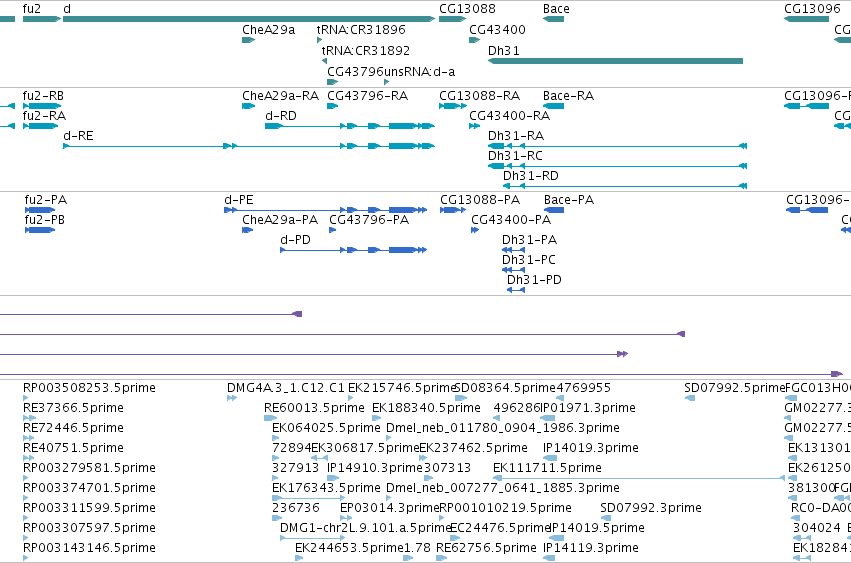Click the SD07992.3prime EST label
Image resolution: width=851 pixels, height=563 pixels.
[651, 508]
